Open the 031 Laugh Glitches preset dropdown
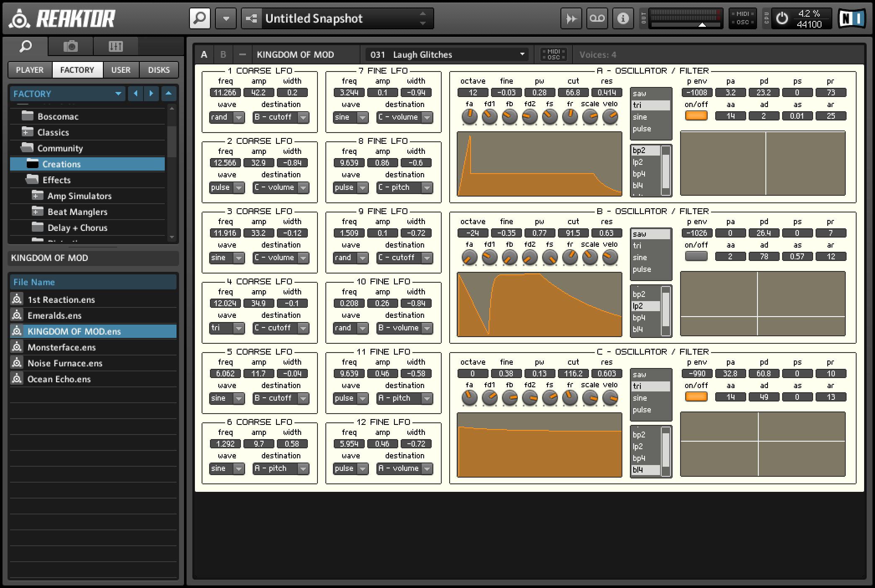 click(x=447, y=54)
